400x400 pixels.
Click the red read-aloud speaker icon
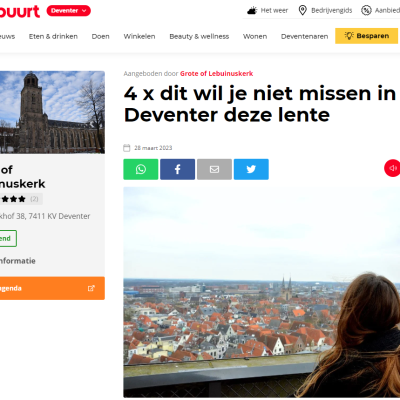click(392, 168)
